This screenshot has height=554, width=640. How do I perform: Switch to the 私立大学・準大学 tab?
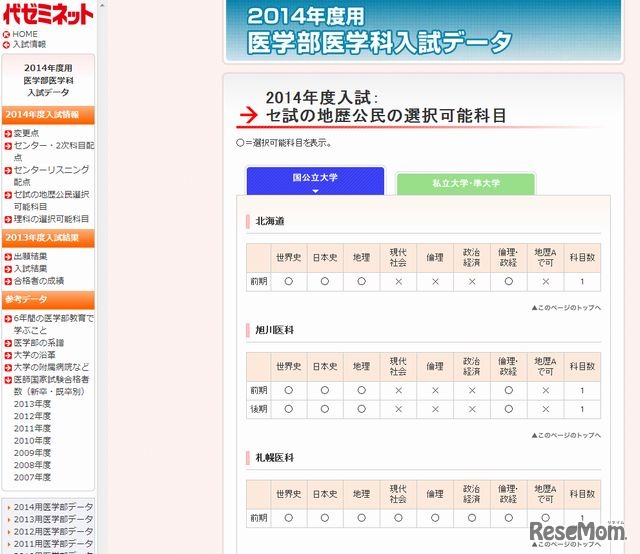(465, 184)
